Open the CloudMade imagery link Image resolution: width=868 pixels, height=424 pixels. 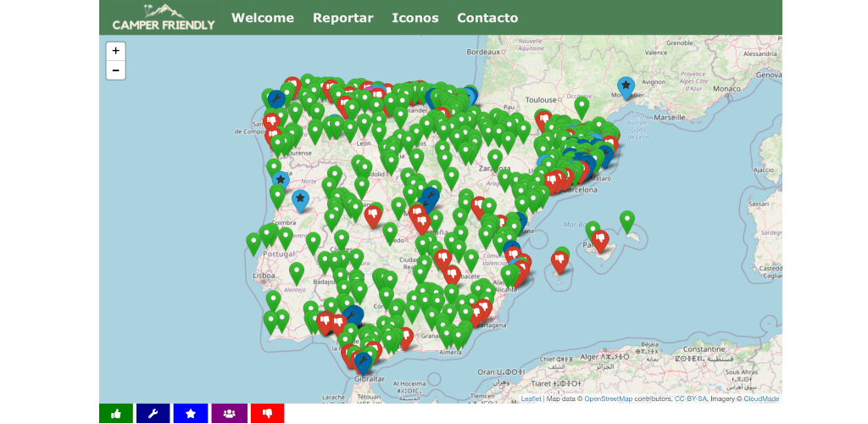762,399
